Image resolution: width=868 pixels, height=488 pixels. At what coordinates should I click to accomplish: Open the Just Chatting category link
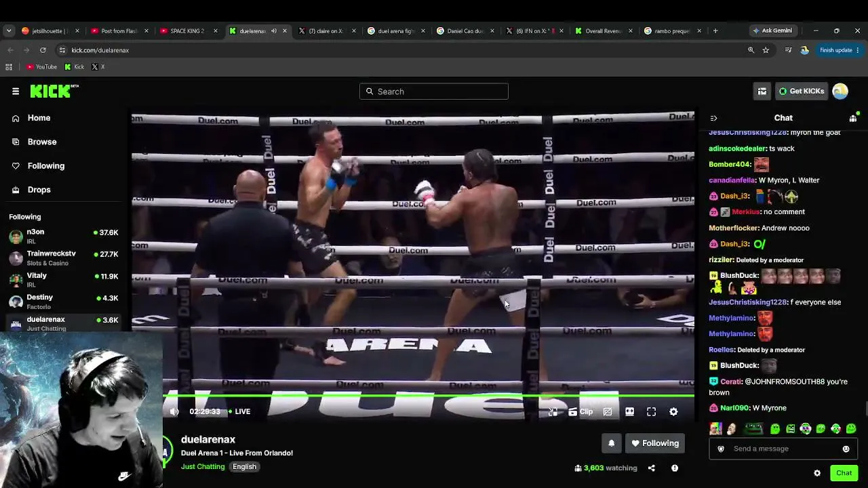203,466
